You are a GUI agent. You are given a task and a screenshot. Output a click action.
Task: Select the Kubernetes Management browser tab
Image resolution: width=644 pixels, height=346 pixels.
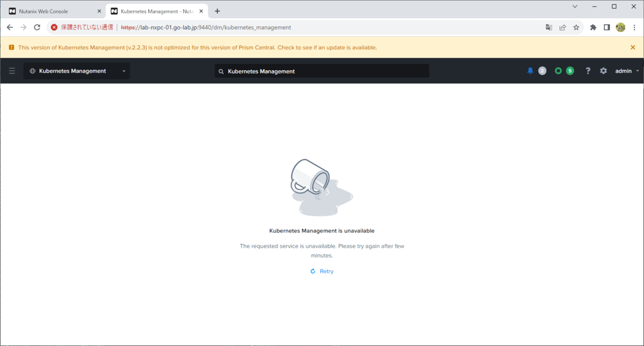point(156,11)
